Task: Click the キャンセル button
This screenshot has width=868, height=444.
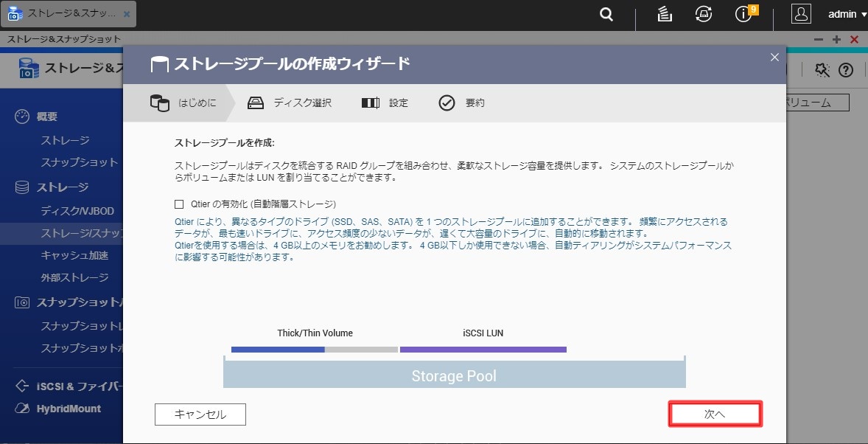Action: coord(200,414)
